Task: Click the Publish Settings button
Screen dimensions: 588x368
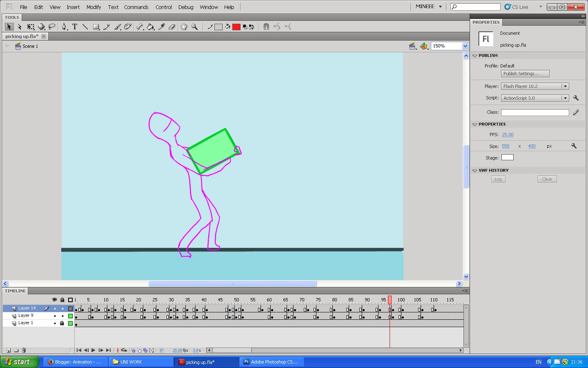Action: point(525,74)
